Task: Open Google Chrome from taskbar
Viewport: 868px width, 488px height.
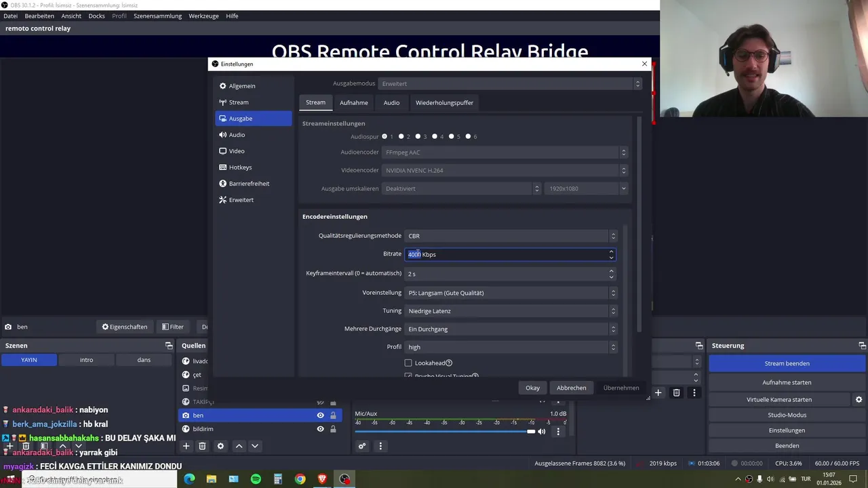Action: coord(300,479)
